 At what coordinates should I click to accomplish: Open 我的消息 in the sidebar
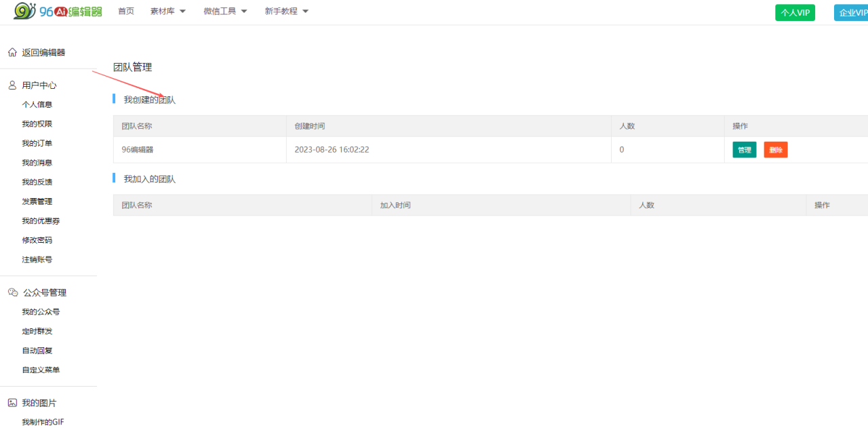pyautogui.click(x=37, y=163)
